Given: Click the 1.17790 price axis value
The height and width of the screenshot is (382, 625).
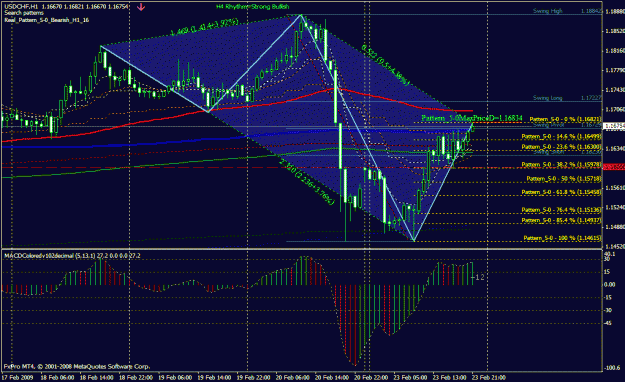Looking at the screenshot, I should click(x=614, y=70).
